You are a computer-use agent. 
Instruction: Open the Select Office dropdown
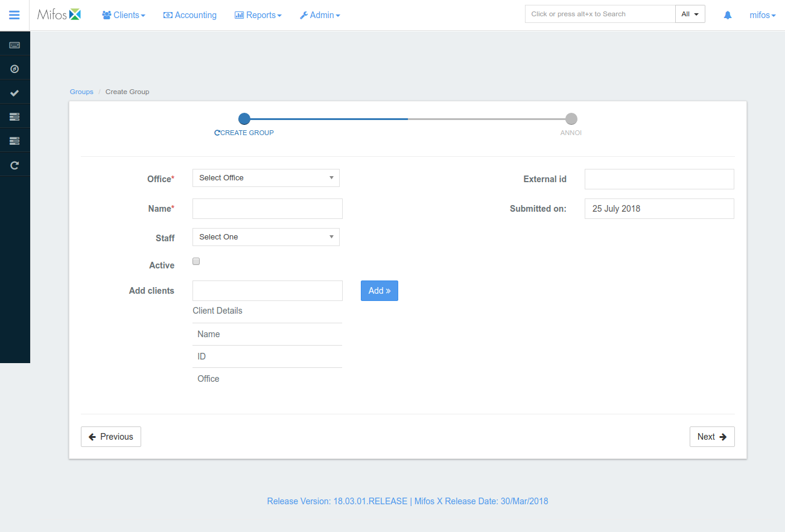point(265,177)
